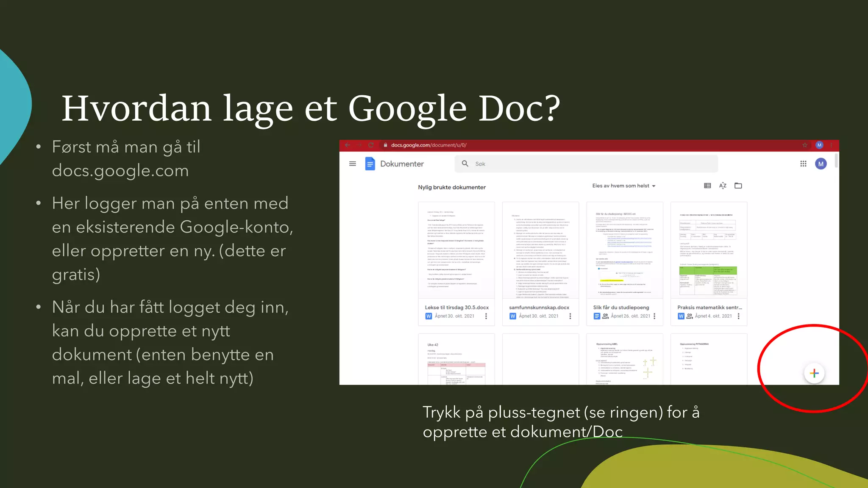Click the browser forward arrow
Screen dimensions: 868x488
[x=359, y=145]
